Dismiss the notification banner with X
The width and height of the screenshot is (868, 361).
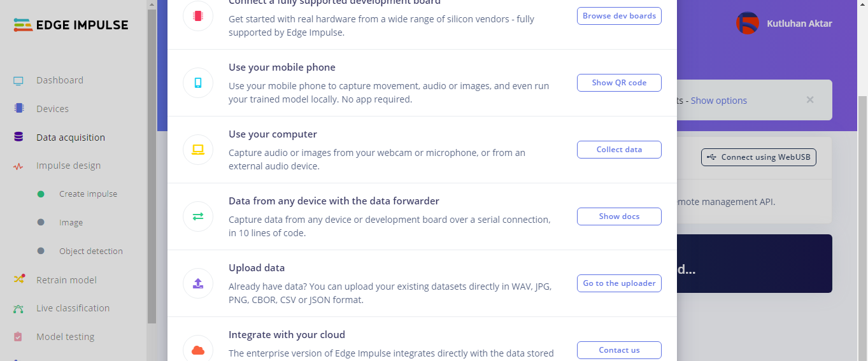pyautogui.click(x=810, y=100)
